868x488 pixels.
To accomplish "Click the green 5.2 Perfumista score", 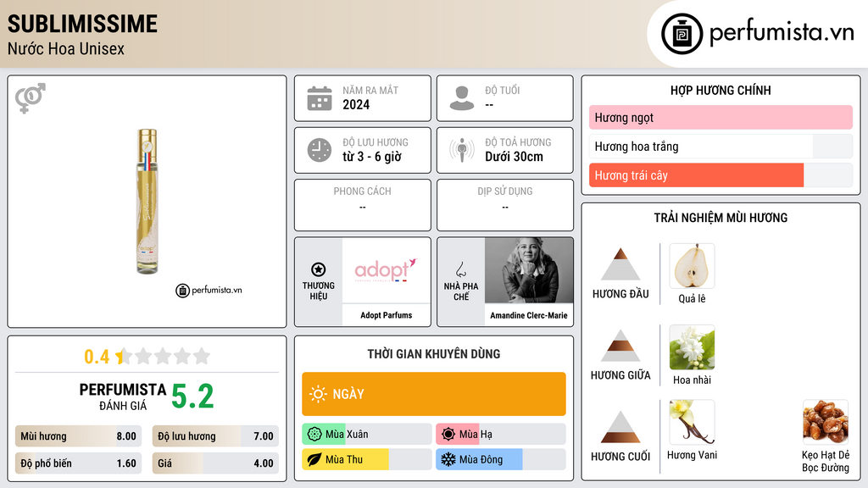I will pyautogui.click(x=192, y=396).
